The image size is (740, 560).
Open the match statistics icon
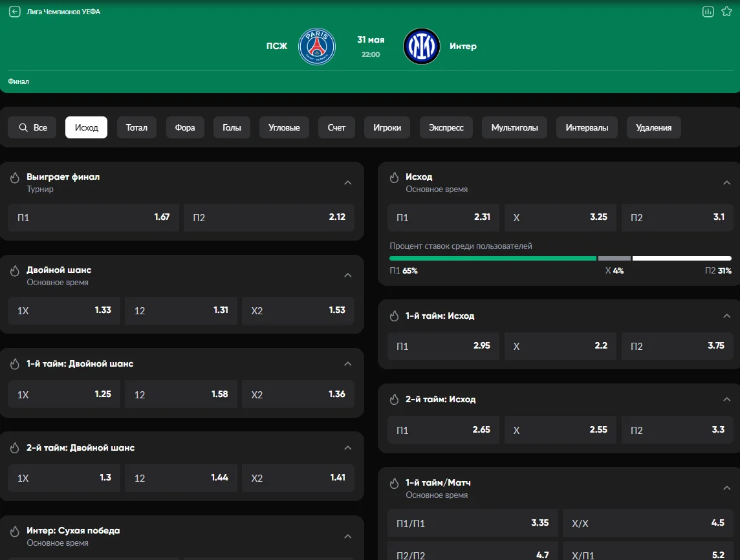[x=708, y=12]
